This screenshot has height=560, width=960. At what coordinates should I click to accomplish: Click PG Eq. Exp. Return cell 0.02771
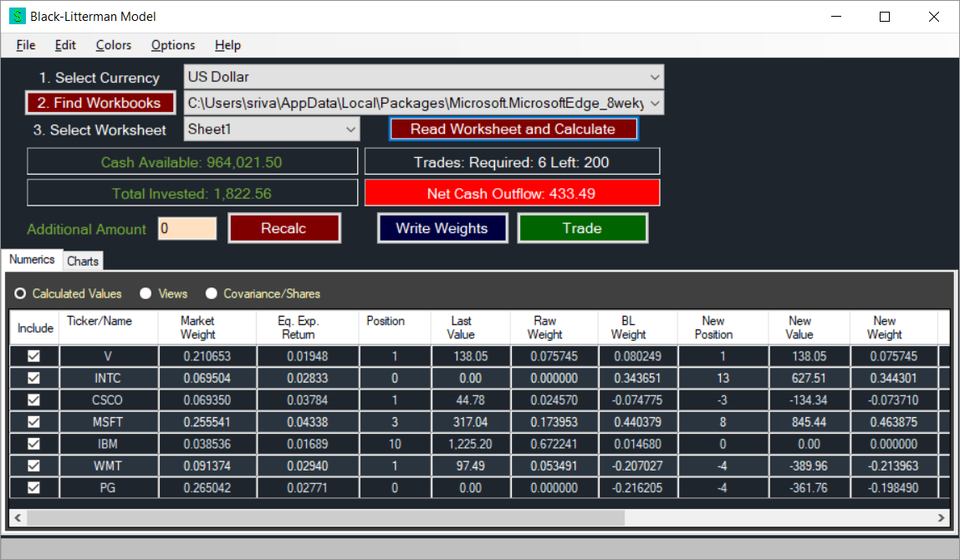coord(308,488)
